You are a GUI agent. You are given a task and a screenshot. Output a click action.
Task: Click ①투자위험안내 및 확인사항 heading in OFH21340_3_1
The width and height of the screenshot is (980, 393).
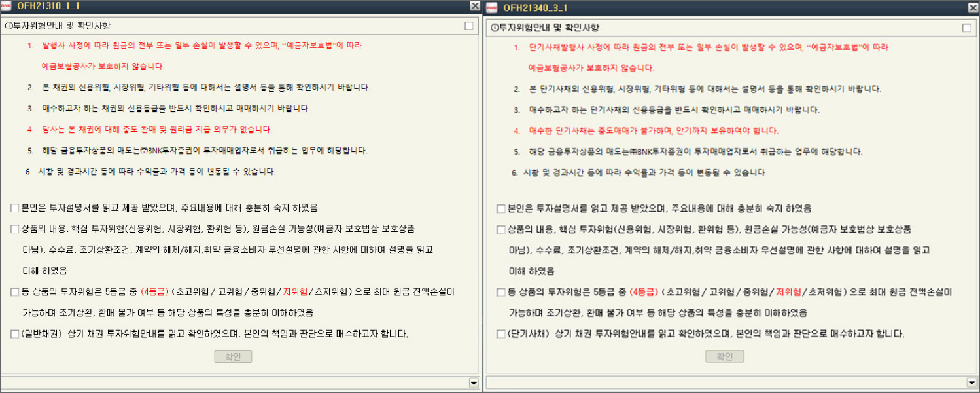(545, 28)
